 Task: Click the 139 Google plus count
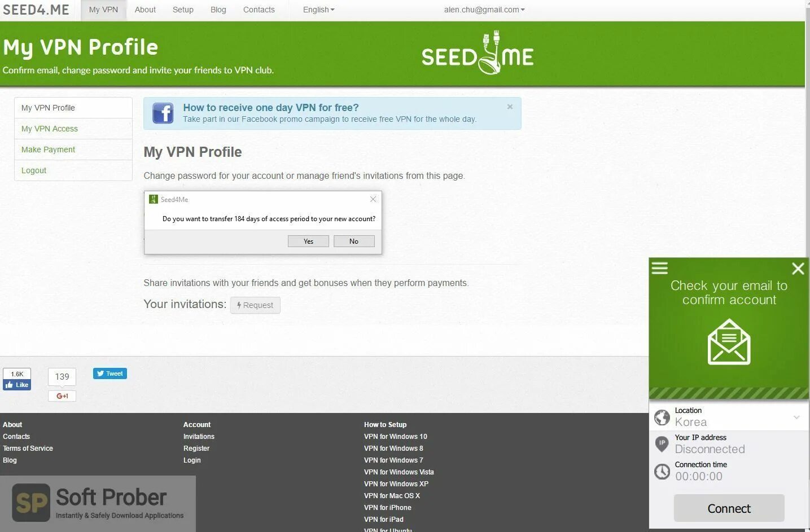tap(62, 377)
